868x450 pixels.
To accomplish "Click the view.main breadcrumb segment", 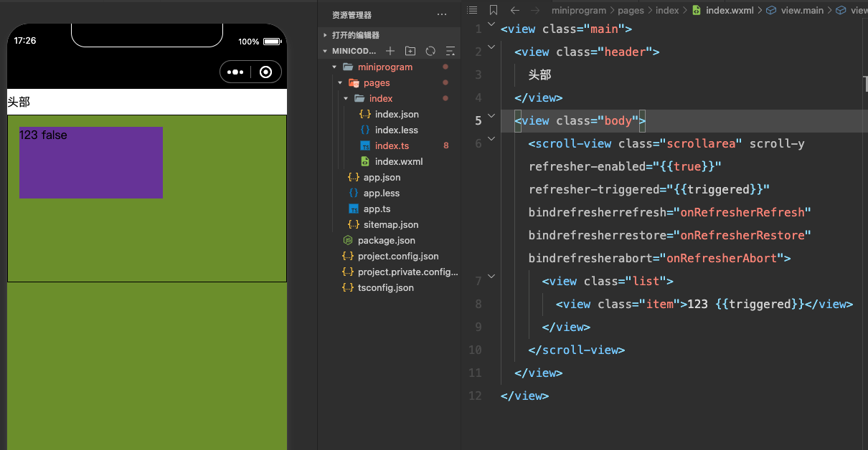I will point(802,10).
